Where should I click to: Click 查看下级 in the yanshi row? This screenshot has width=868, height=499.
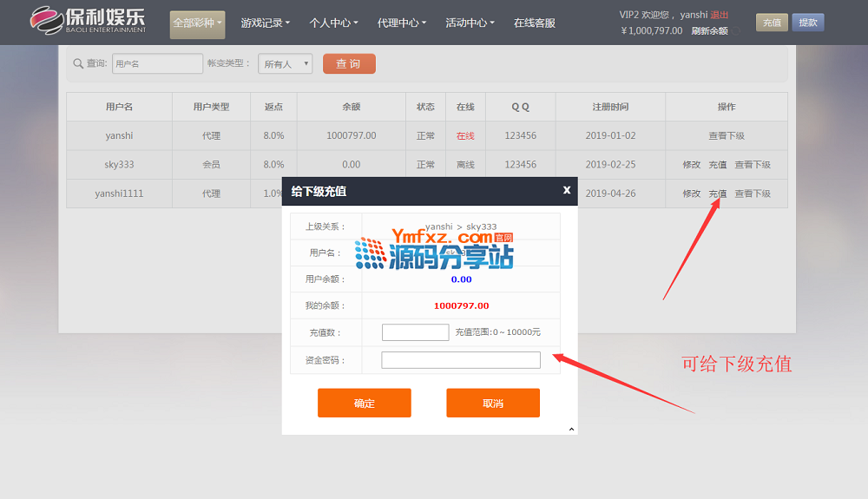(727, 136)
